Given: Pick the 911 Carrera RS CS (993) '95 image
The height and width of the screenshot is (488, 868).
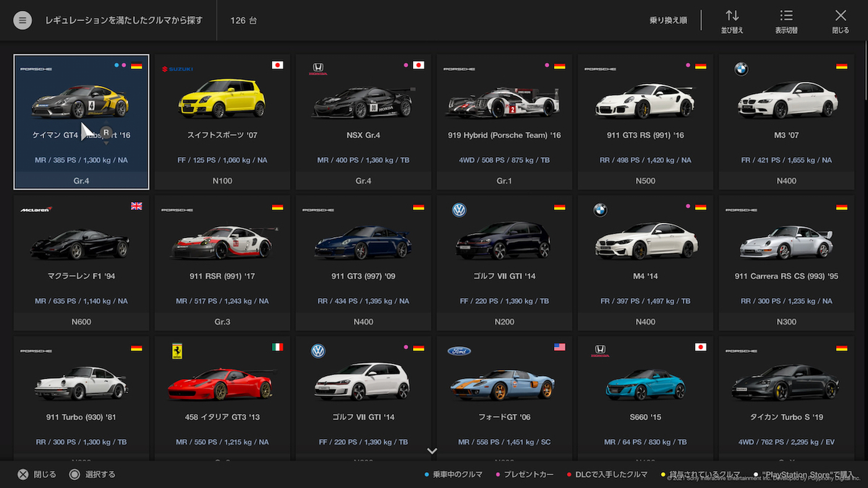Looking at the screenshot, I should click(786, 242).
